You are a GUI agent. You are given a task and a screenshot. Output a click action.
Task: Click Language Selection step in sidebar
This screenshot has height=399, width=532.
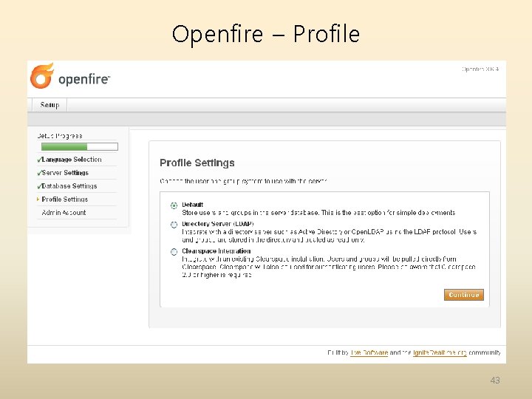(x=72, y=160)
